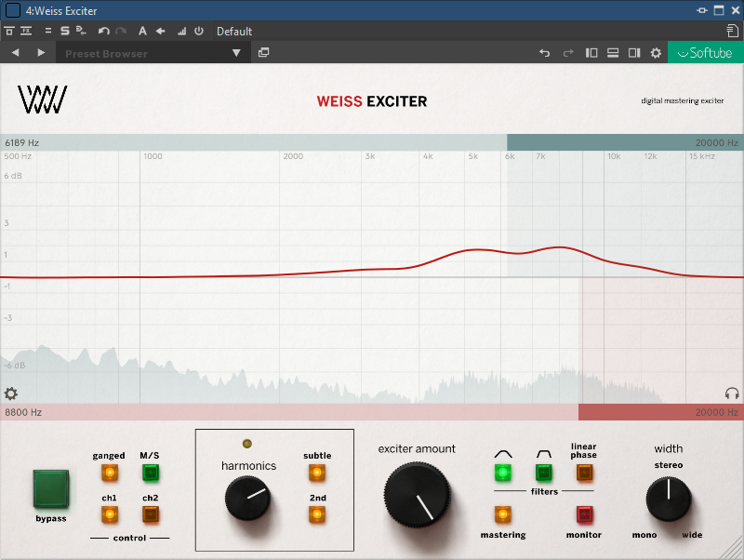Click the power icon in host toolbar
Image resolution: width=744 pixels, height=560 pixels.
(198, 31)
